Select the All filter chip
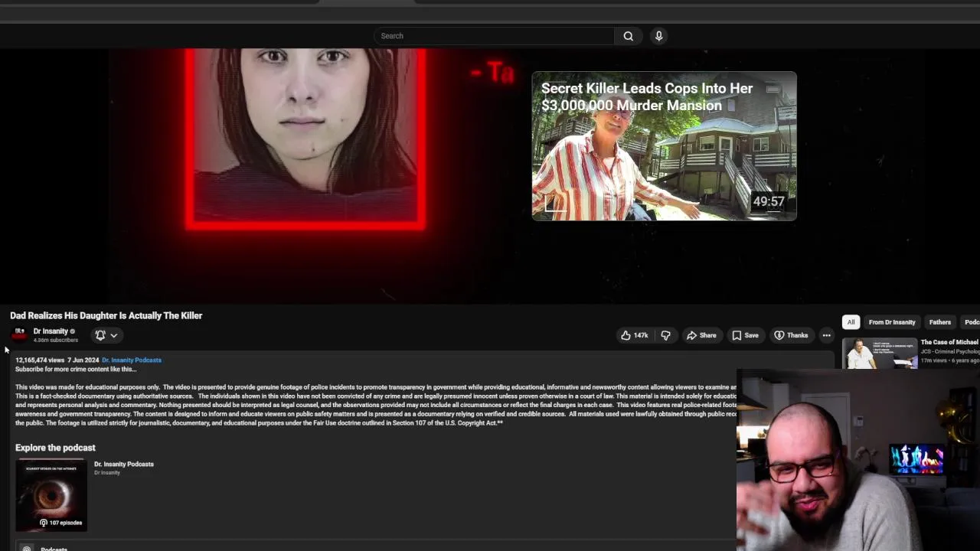The width and height of the screenshot is (980, 551). click(851, 322)
